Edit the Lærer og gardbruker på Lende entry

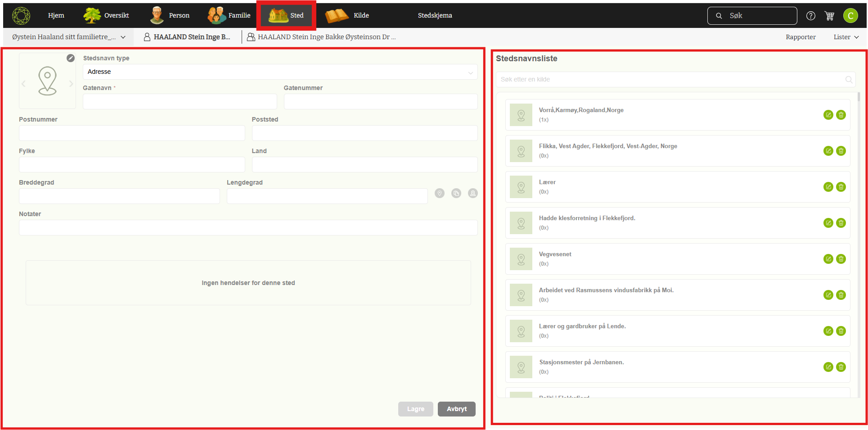828,331
